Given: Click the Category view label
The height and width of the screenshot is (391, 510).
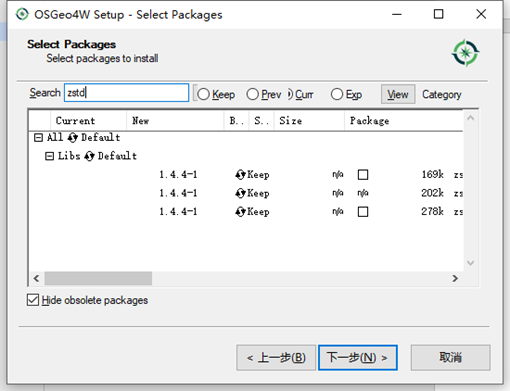Looking at the screenshot, I should click(x=442, y=95).
